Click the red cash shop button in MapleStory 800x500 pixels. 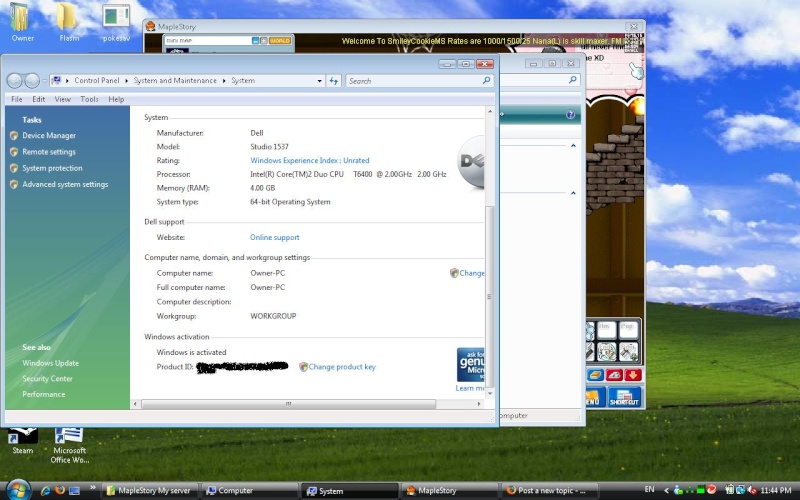(x=614, y=376)
